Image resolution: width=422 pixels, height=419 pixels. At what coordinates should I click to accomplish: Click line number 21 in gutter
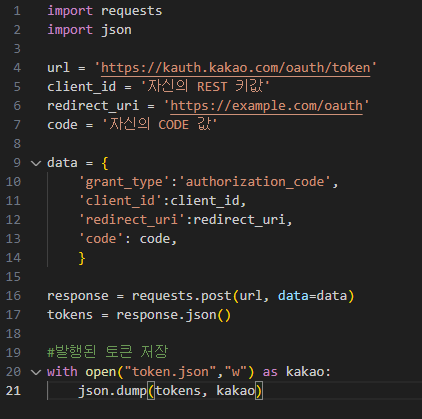click(x=13, y=391)
